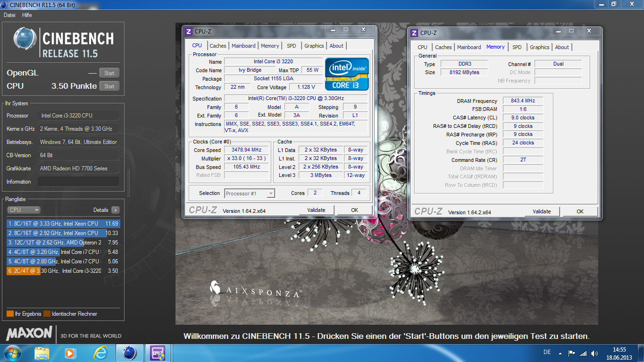Click the Cinebench sphere logo

[25, 39]
